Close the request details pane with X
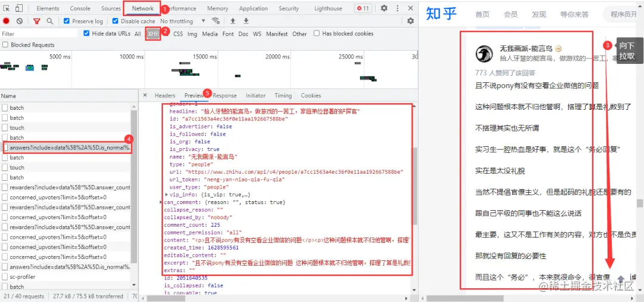The width and height of the screenshot is (644, 302). click(x=145, y=95)
